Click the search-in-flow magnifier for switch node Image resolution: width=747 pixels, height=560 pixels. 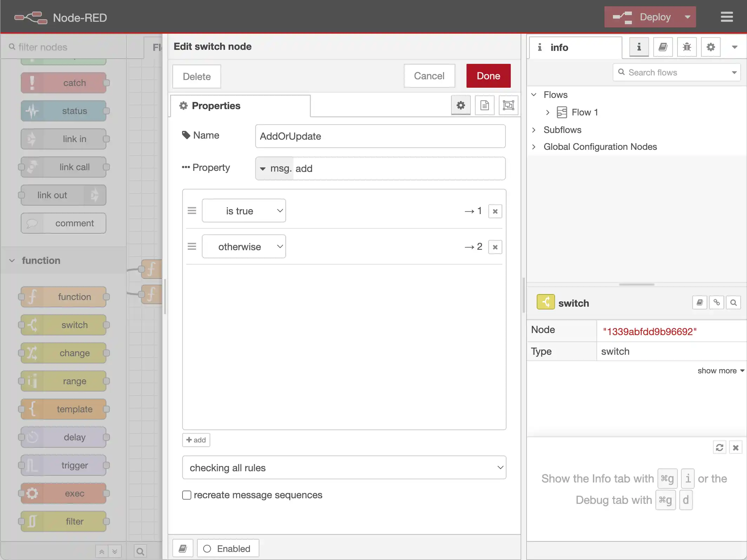733,303
